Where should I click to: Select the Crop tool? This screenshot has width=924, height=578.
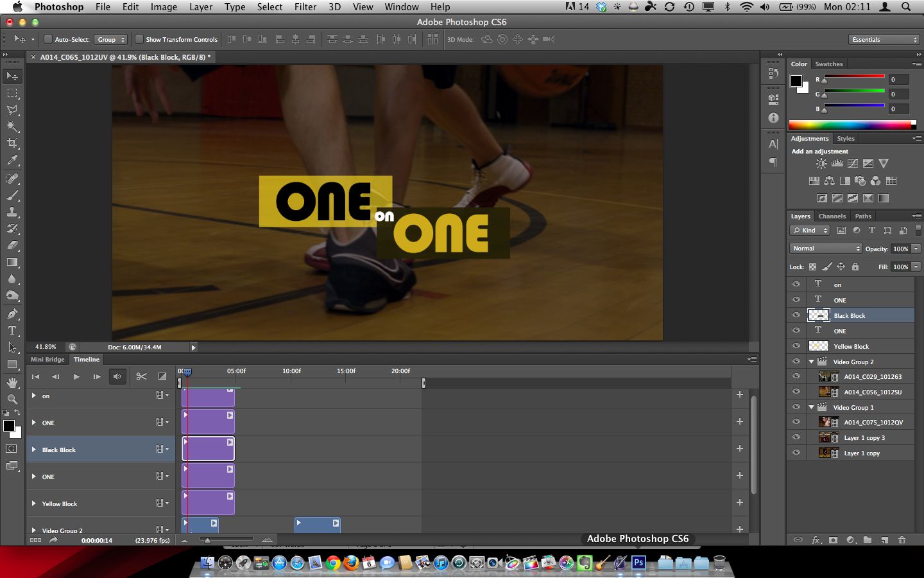(12, 143)
